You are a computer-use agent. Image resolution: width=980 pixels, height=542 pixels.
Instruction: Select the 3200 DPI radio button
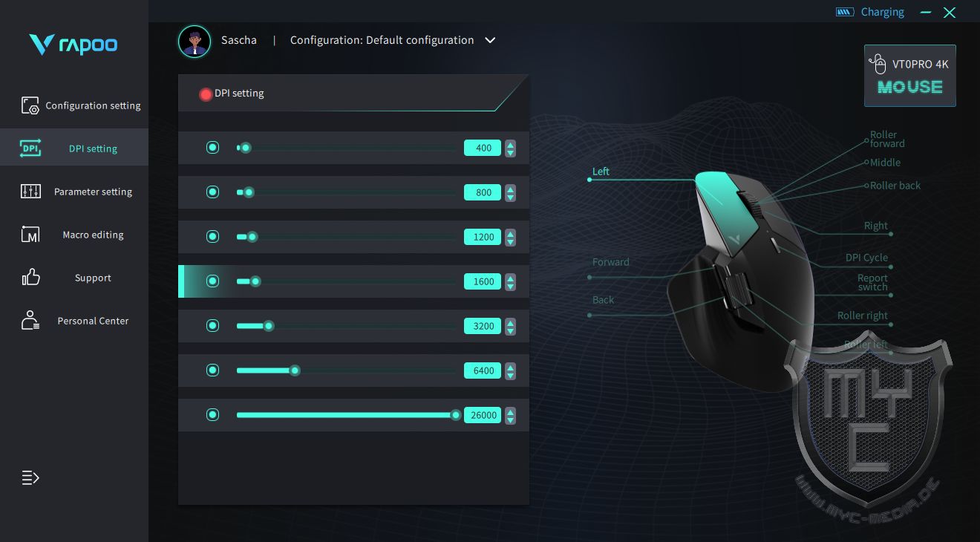[x=213, y=326]
